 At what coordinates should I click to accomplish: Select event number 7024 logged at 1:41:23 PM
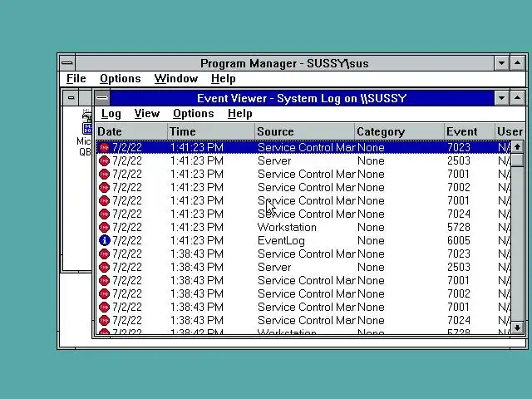tap(458, 214)
